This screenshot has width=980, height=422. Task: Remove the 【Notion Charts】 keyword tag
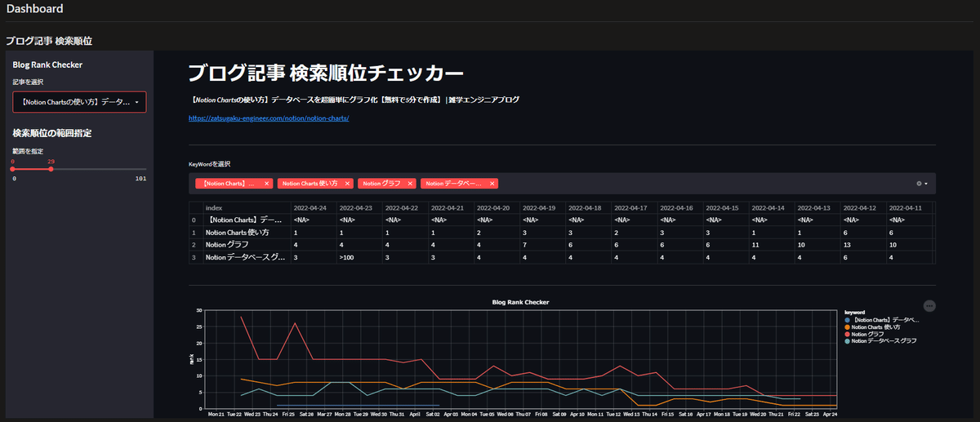(x=267, y=184)
